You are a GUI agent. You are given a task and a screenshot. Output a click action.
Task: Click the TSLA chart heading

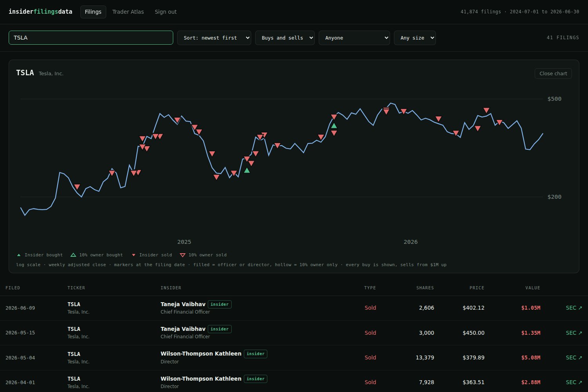tap(25, 73)
